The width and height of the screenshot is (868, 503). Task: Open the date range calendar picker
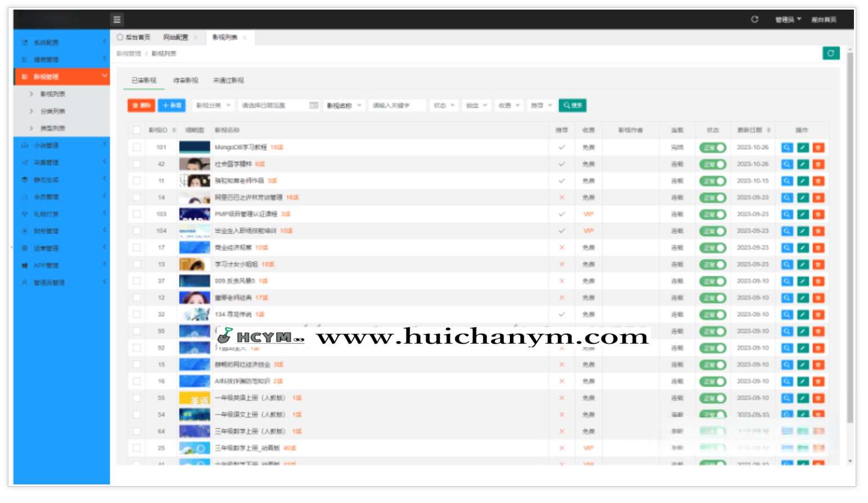coord(314,105)
